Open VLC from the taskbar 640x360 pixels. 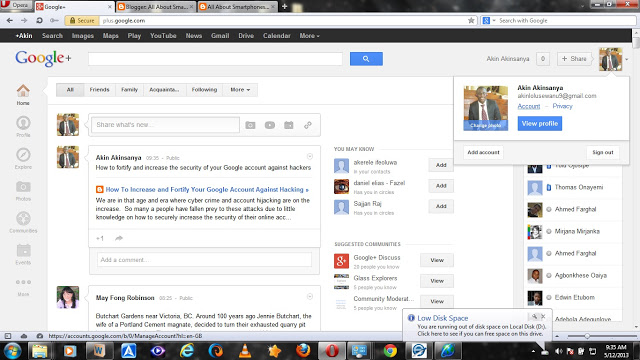245,351
